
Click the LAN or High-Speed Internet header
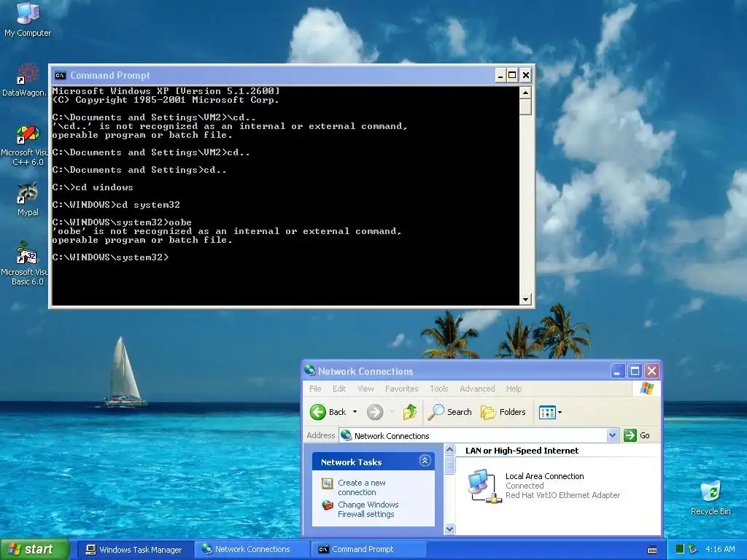coord(522,451)
